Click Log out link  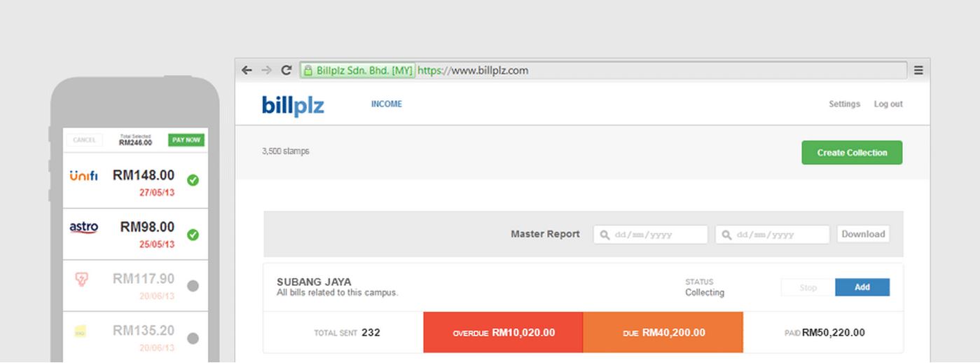[x=888, y=104]
